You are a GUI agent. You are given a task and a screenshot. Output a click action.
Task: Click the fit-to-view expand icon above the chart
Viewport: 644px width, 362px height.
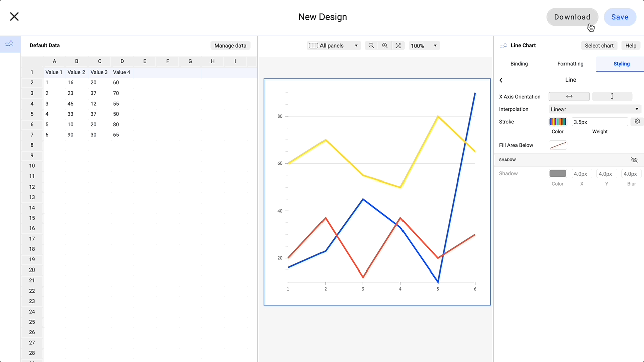[398, 45]
